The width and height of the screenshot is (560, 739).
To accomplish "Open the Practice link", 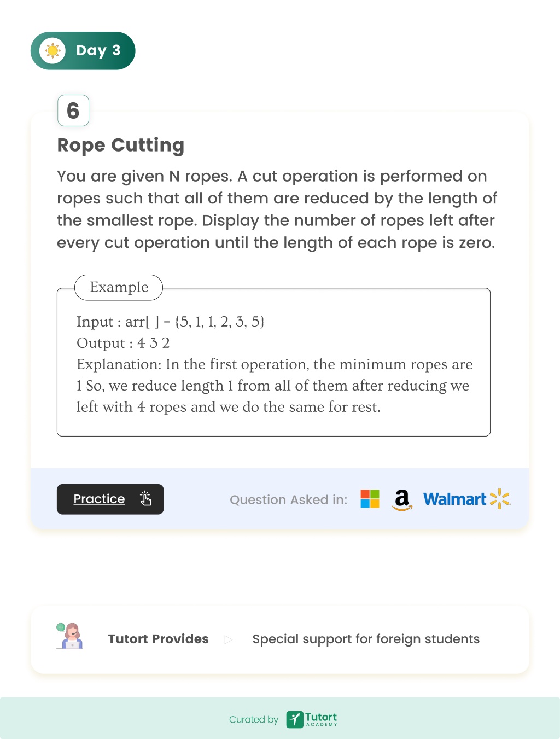I will pos(99,499).
